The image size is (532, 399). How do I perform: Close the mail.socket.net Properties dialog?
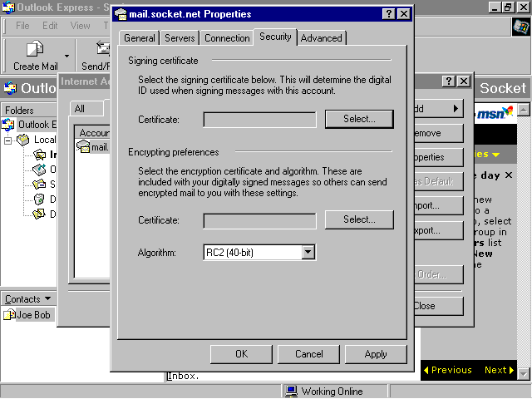(x=404, y=14)
